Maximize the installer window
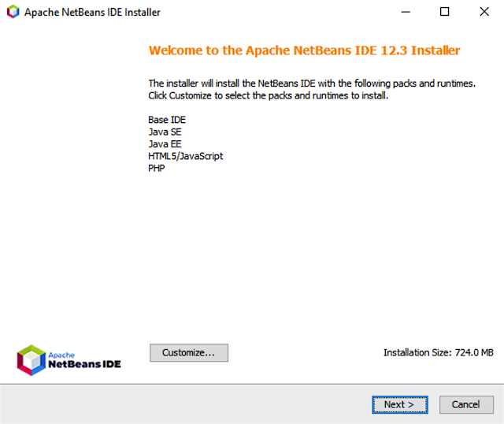Viewport: 504px width, 424px height. (444, 12)
